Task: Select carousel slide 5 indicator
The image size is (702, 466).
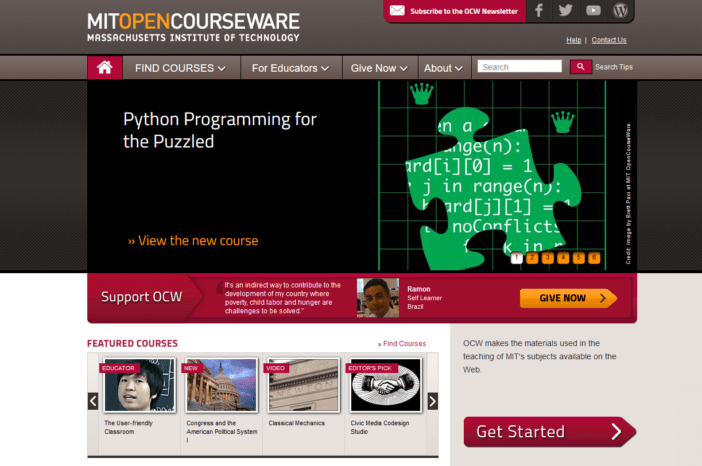Action: pos(578,258)
